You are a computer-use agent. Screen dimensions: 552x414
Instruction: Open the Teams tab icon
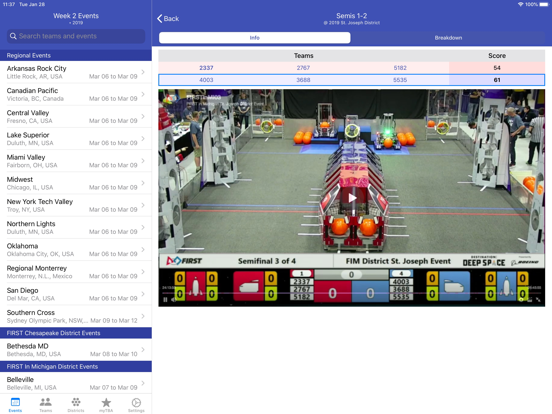[x=45, y=402]
